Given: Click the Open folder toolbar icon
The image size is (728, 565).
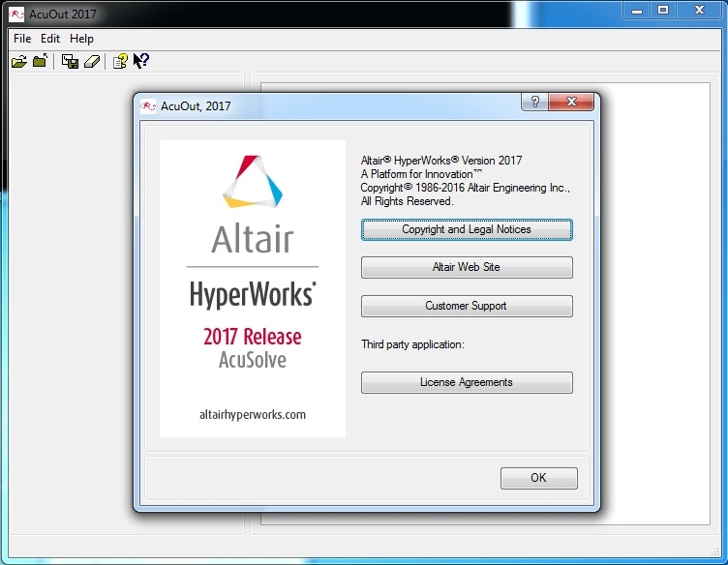Looking at the screenshot, I should pos(19,61).
